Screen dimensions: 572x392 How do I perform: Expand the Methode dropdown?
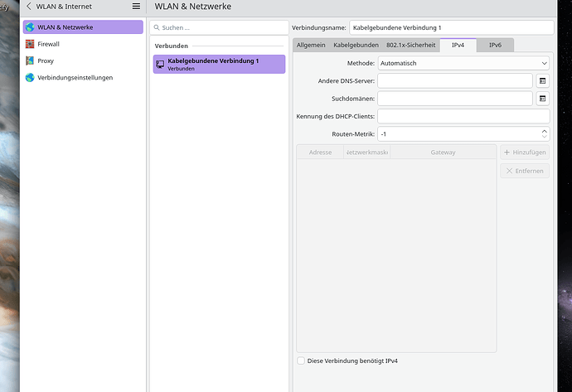[x=463, y=63]
